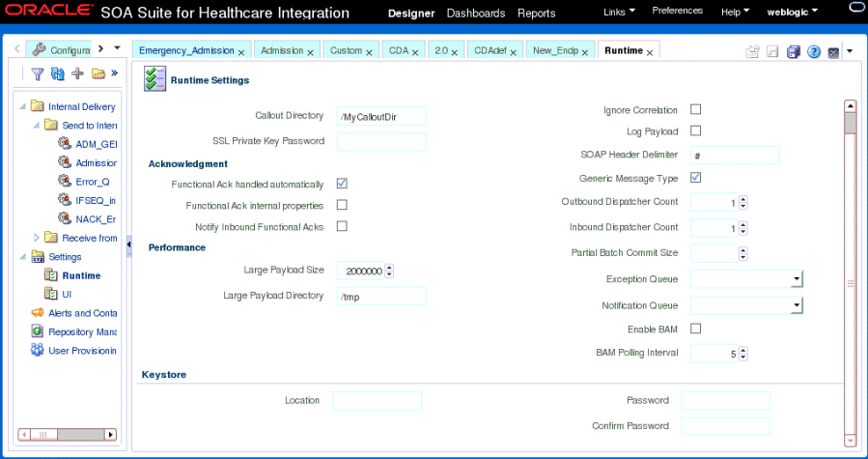Open Preferences link
This screenshot has height=459, width=868.
point(677,11)
